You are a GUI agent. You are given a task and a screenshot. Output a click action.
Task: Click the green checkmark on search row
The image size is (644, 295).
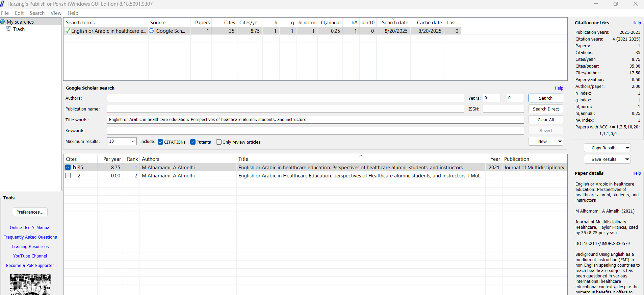68,31
